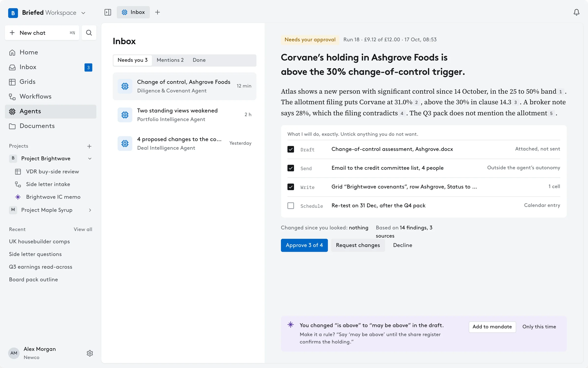The height and width of the screenshot is (368, 588).
Task: Open citation 2 footnote marker
Action: [416, 102]
